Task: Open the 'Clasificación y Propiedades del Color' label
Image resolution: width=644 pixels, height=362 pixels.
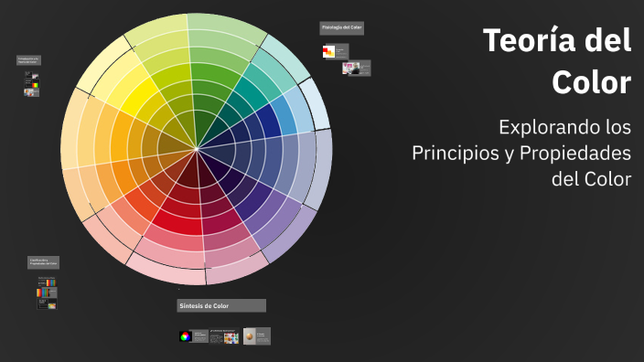Action: coord(44,262)
